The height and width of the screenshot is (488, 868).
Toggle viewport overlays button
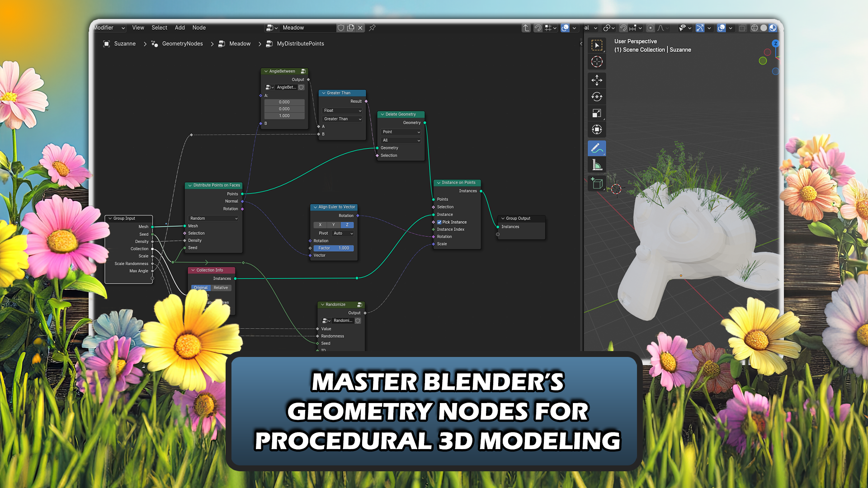[722, 28]
